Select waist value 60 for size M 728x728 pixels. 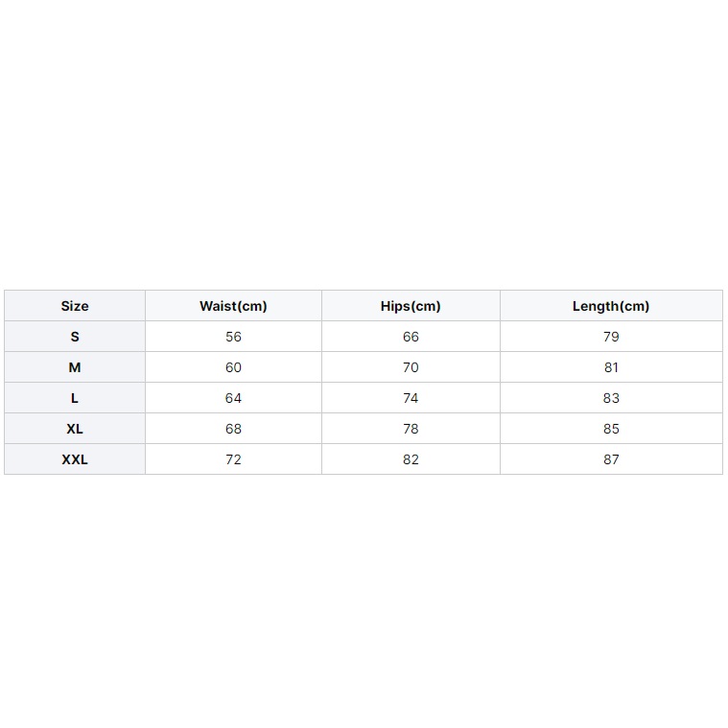point(233,367)
